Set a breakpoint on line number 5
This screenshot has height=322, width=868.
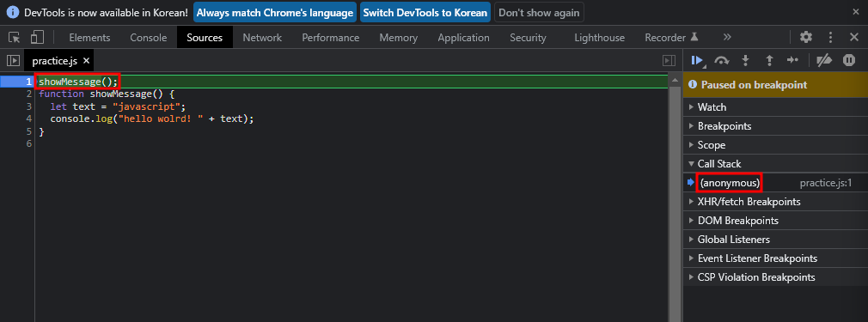(28, 131)
